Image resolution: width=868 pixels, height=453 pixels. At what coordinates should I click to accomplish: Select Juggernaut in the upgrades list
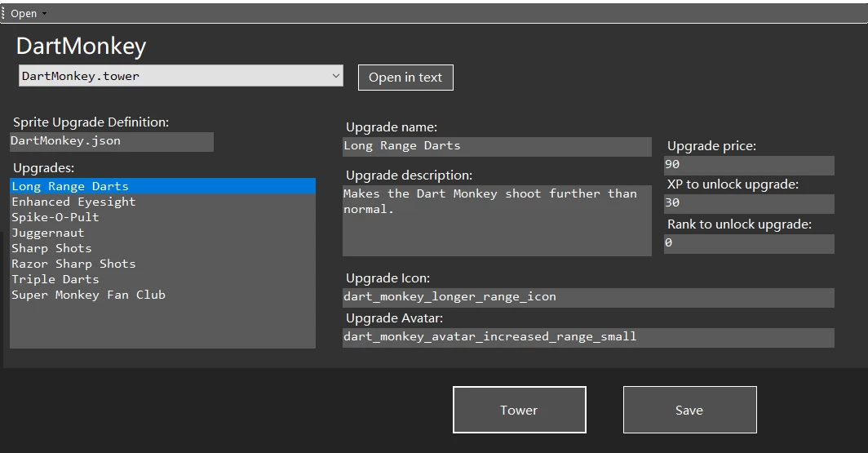coord(163,233)
